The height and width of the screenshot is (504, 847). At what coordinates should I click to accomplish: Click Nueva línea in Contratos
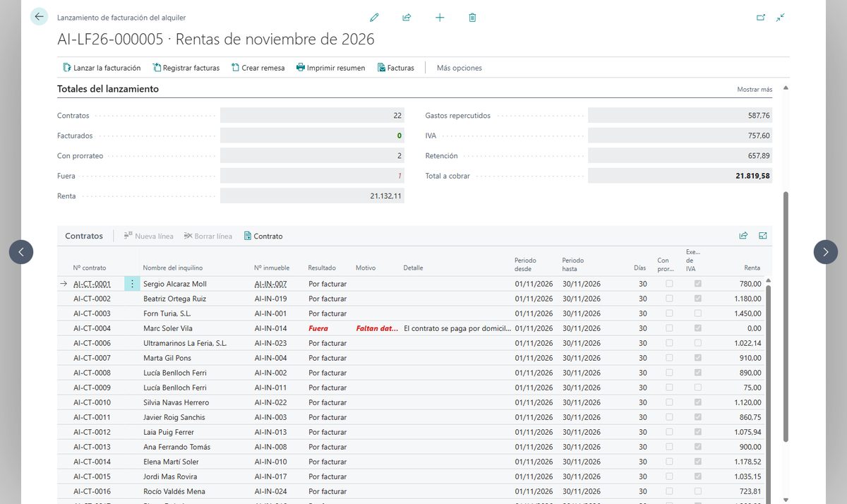click(148, 236)
